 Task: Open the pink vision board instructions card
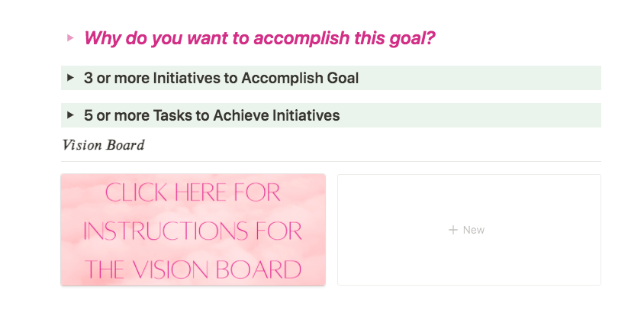point(193,230)
